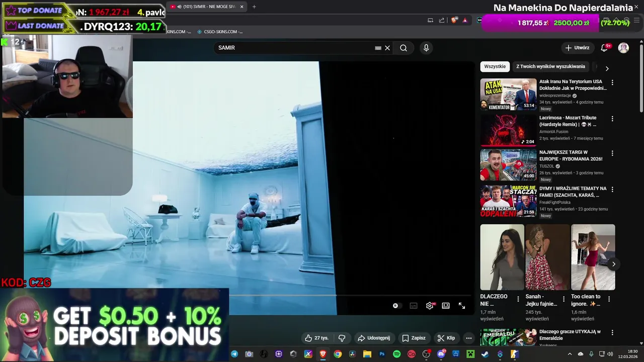Viewport: 644px width, 362px height.
Task: Open options for Sanah short
Action: coord(563,299)
